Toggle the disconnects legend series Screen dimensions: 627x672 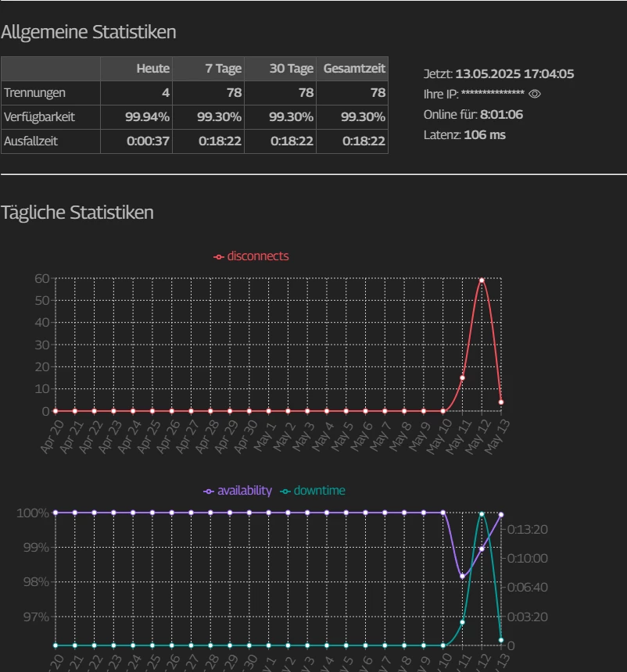pos(251,256)
